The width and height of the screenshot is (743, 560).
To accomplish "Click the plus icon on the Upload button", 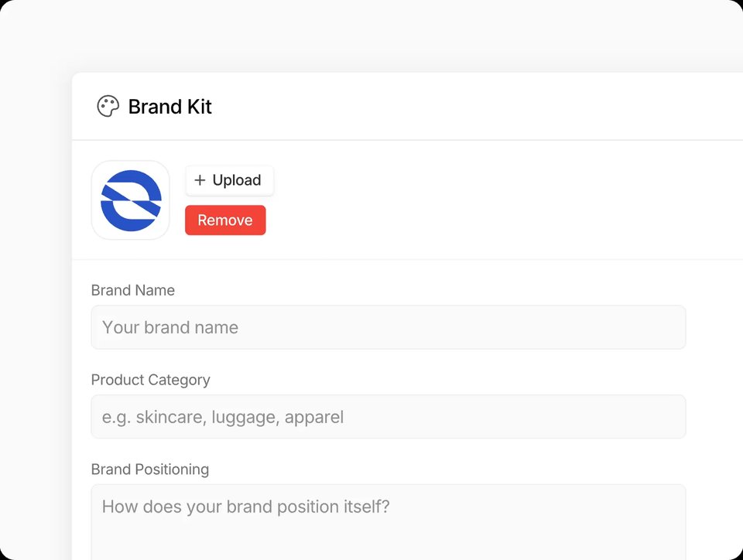I will (x=200, y=180).
